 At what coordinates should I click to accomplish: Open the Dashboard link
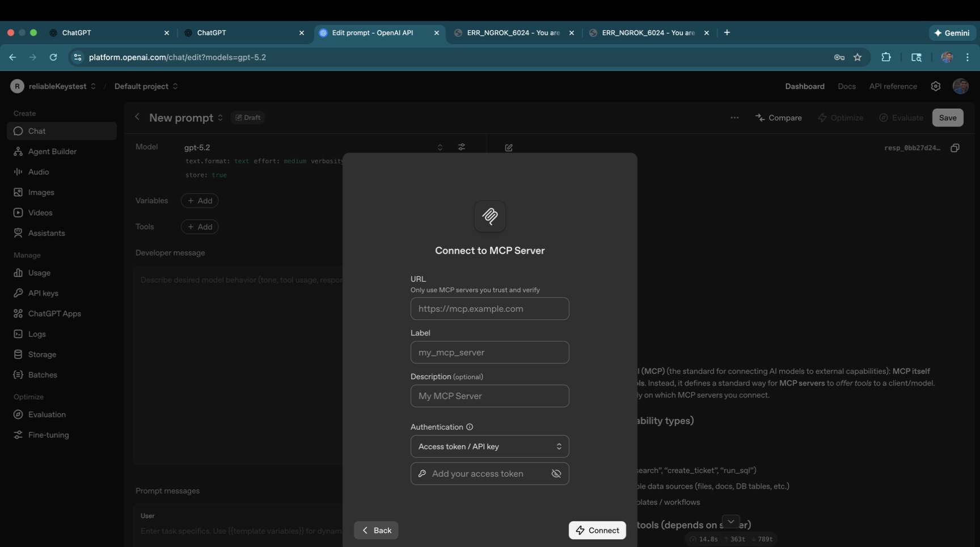[805, 86]
